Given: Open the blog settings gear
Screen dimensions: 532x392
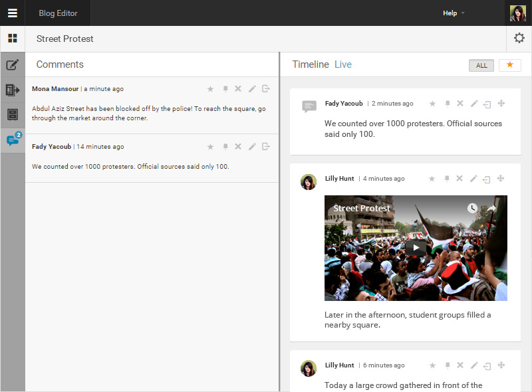Looking at the screenshot, I should 519,39.
